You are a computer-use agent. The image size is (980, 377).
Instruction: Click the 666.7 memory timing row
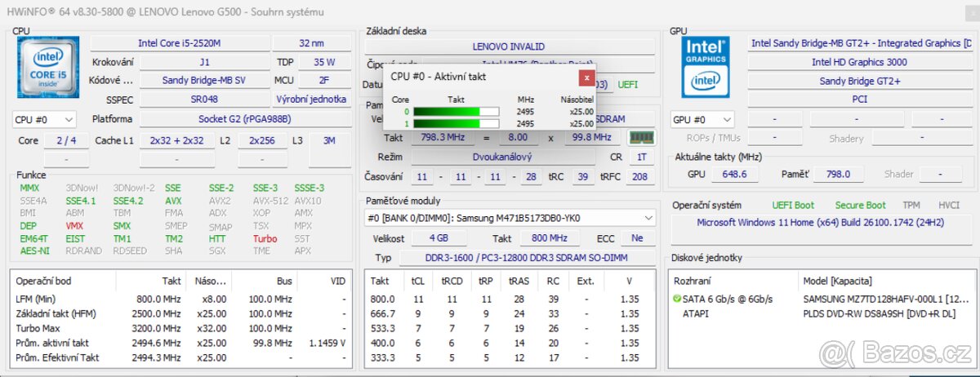(510, 313)
